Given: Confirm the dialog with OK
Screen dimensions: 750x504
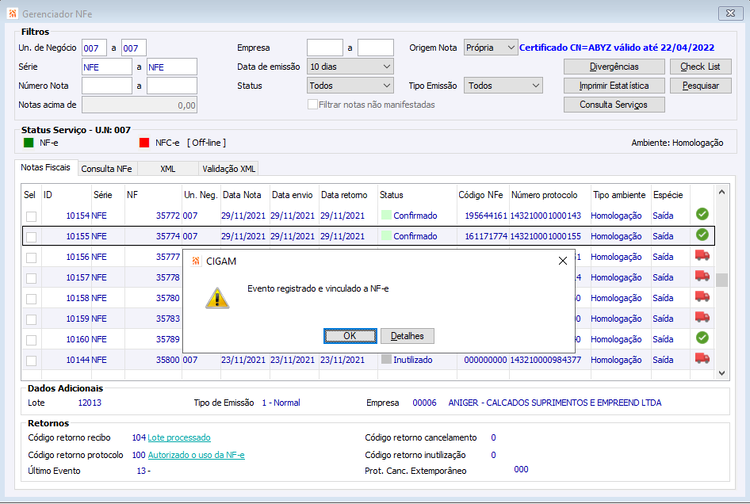Looking at the screenshot, I should point(350,336).
